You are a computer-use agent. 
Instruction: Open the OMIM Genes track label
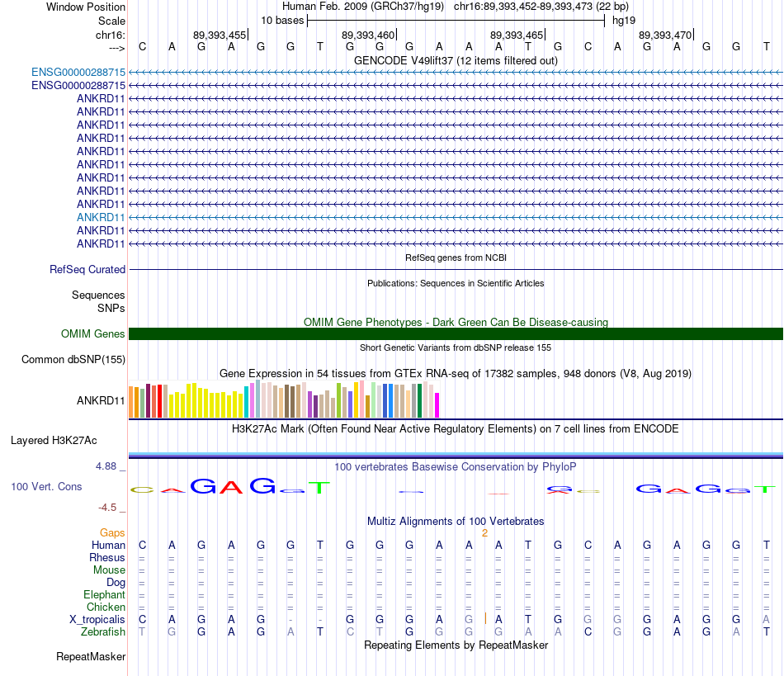coord(92,334)
